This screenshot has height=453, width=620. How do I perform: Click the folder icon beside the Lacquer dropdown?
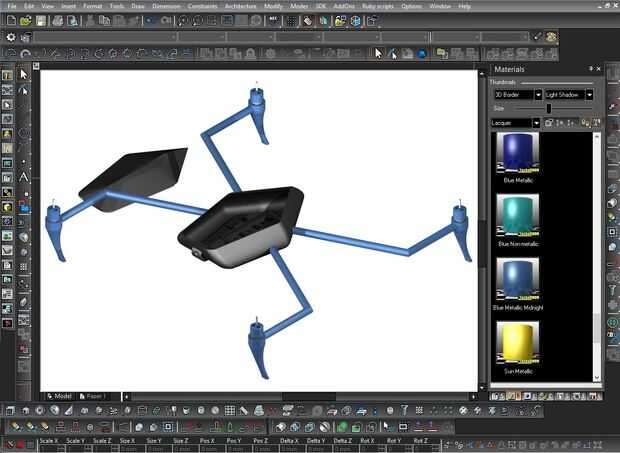click(x=549, y=123)
